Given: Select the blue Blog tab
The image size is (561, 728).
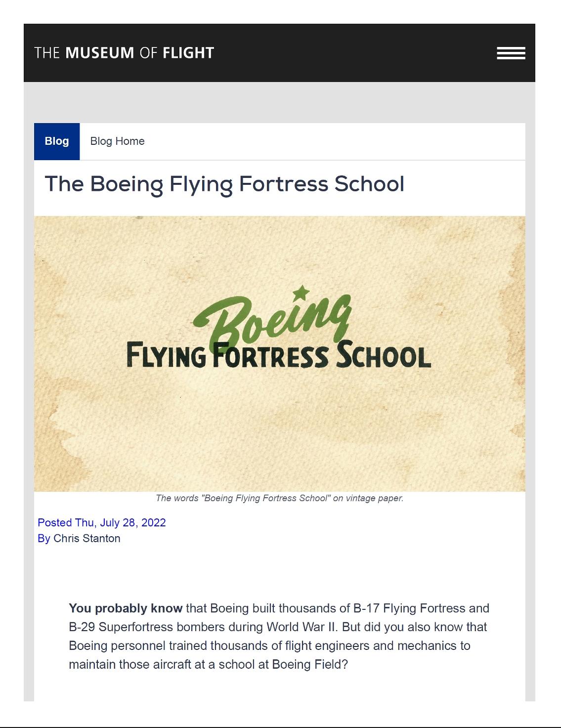Looking at the screenshot, I should 57,141.
